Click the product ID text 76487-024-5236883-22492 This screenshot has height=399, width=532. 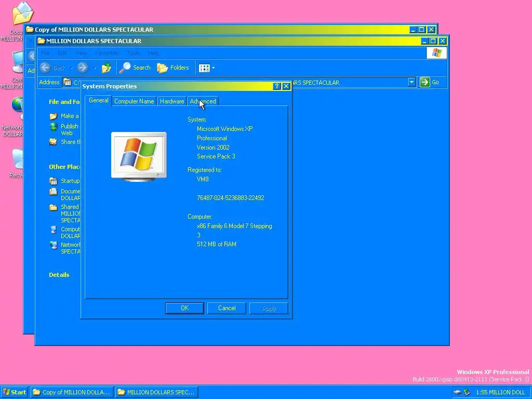(x=230, y=198)
